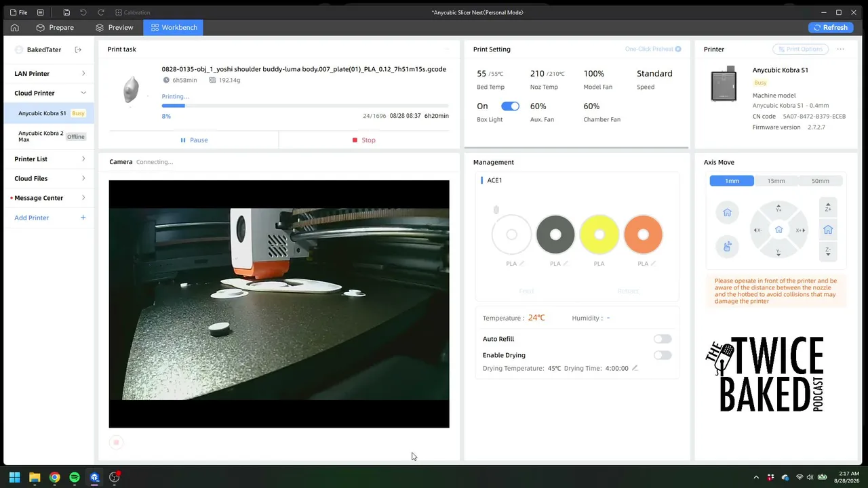The image size is (868, 488).
Task: Log out using icon beside BakedTater
Action: [x=78, y=49]
